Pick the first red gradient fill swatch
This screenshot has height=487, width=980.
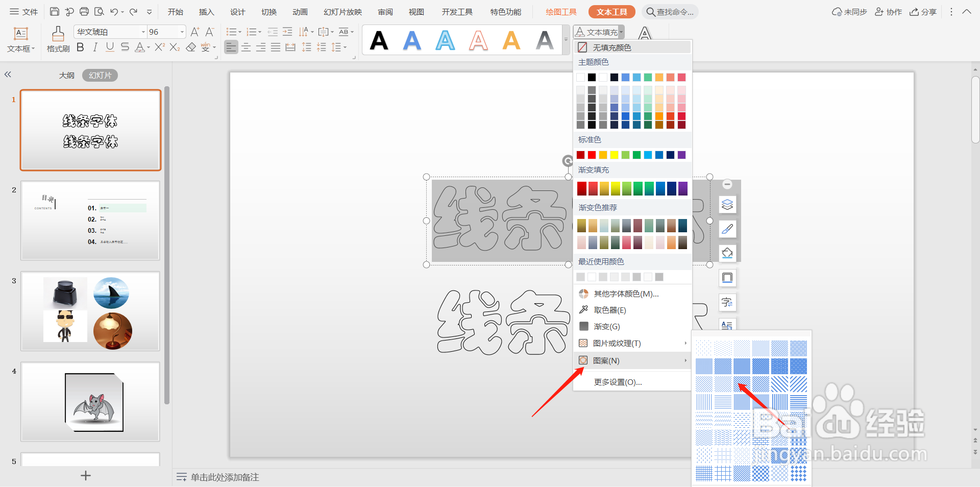coord(582,188)
